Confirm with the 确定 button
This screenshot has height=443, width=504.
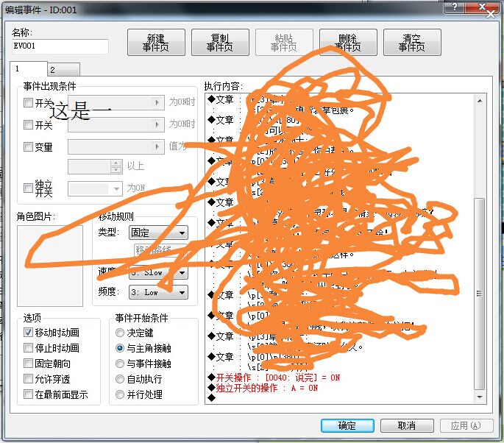[347, 425]
